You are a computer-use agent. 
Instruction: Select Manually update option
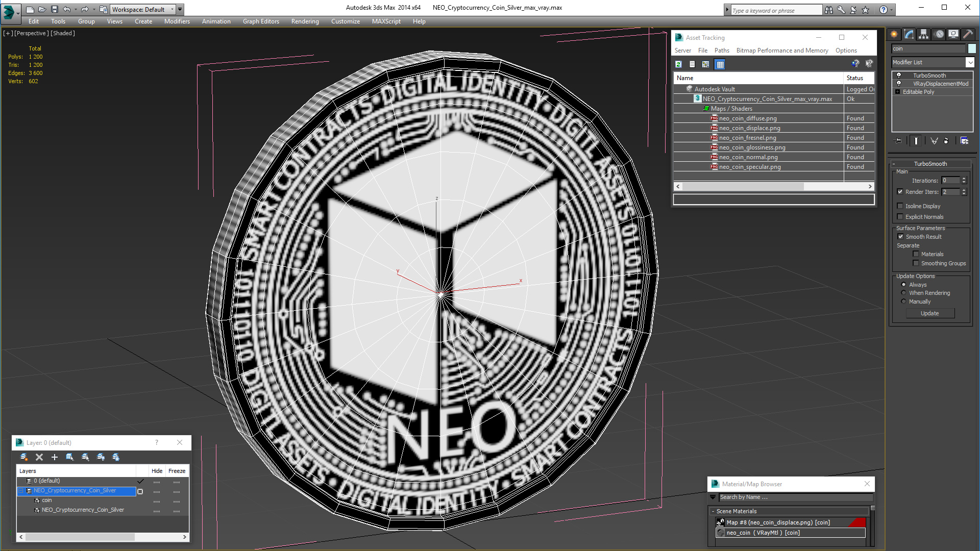[x=903, y=302]
